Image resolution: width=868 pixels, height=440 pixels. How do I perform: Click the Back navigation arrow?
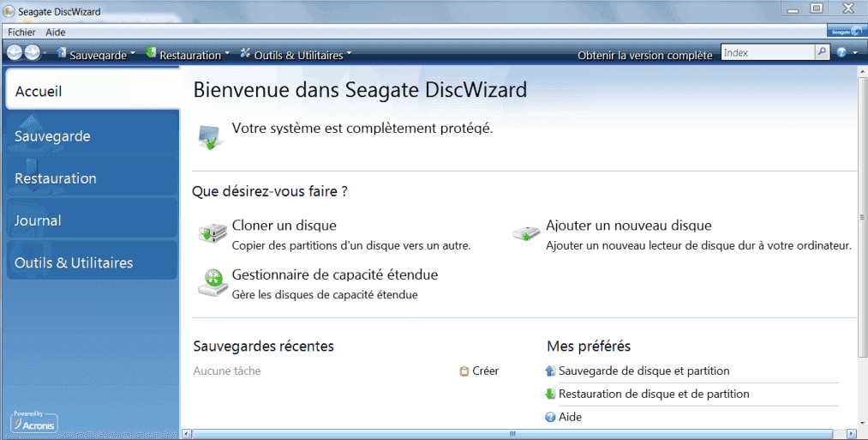15,53
